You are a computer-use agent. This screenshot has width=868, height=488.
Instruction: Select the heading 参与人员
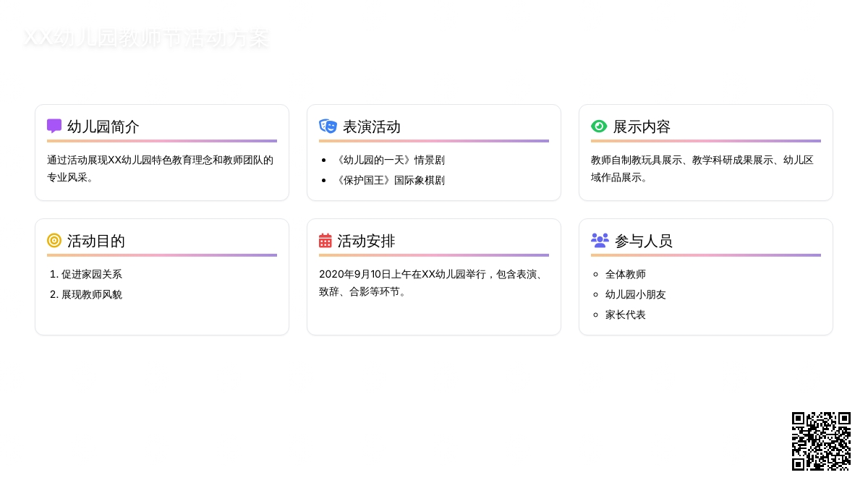(x=644, y=241)
